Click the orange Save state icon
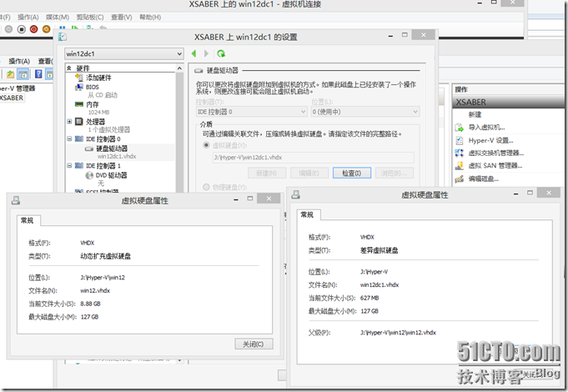 coord(46,29)
